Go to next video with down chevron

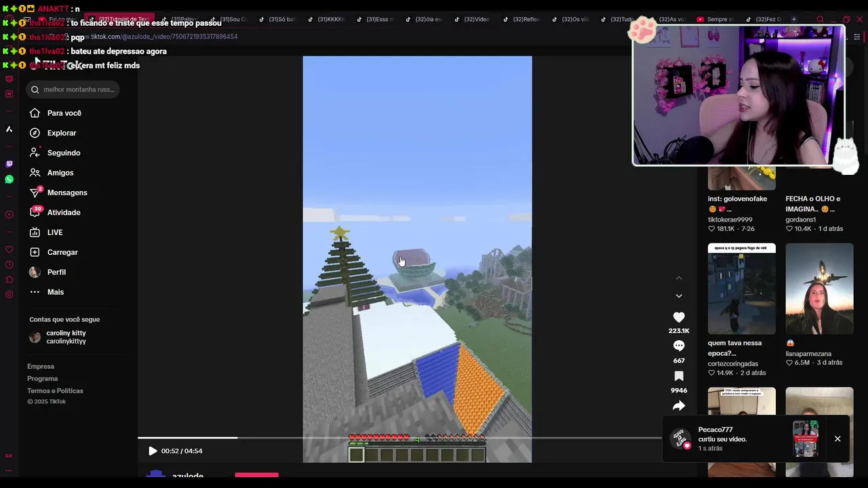click(x=679, y=296)
